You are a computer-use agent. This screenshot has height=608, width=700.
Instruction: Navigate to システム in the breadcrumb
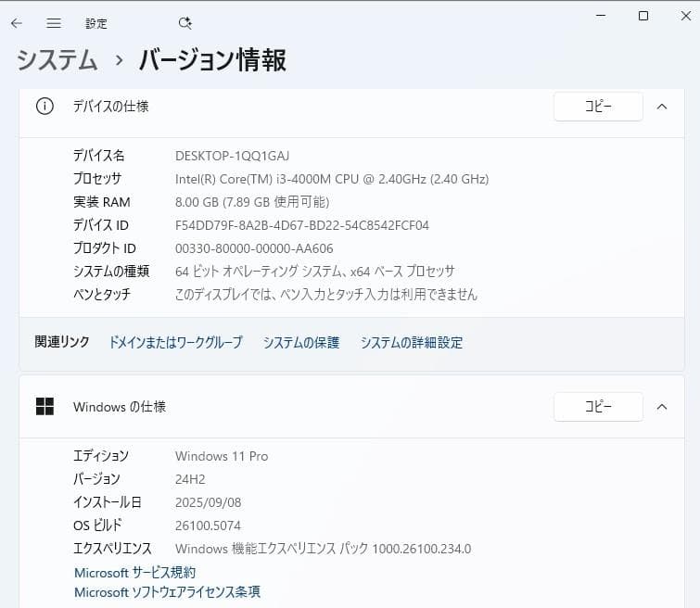[x=57, y=60]
